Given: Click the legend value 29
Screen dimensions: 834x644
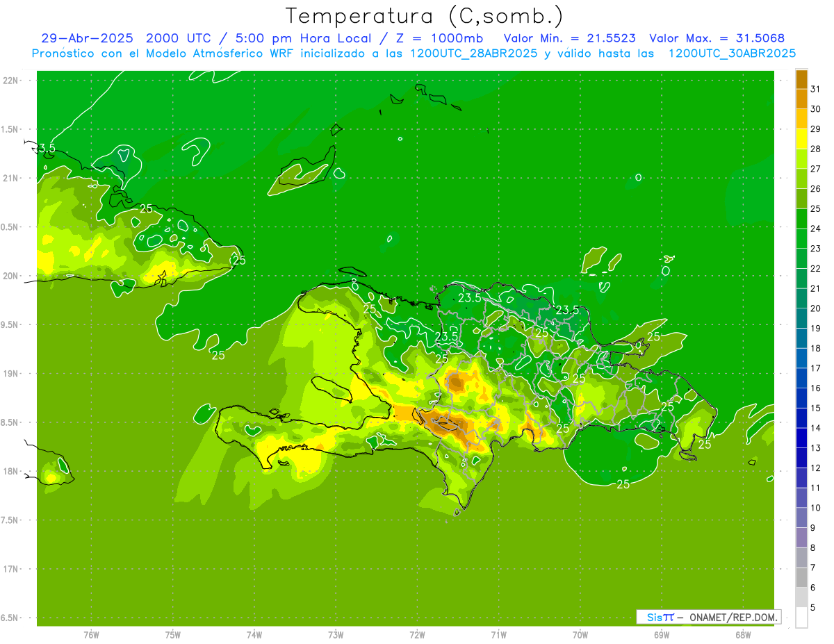Looking at the screenshot, I should (x=816, y=129).
